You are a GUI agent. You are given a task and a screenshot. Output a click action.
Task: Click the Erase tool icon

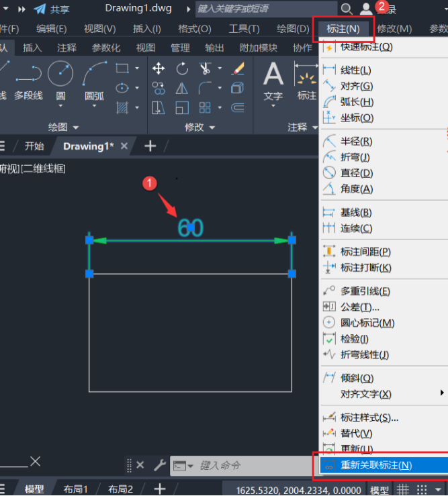coord(237,68)
